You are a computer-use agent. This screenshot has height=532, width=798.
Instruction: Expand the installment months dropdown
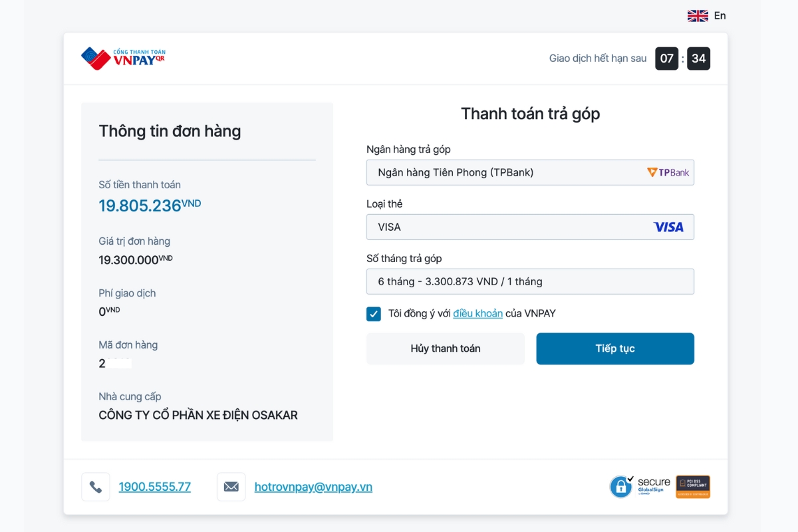[529, 281]
